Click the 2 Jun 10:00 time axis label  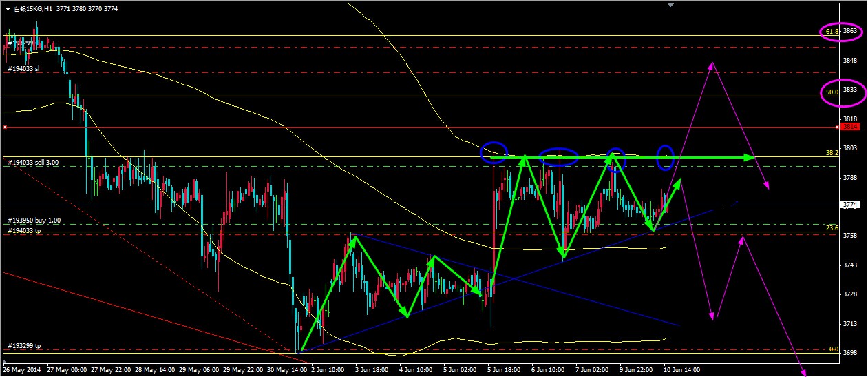(329, 369)
